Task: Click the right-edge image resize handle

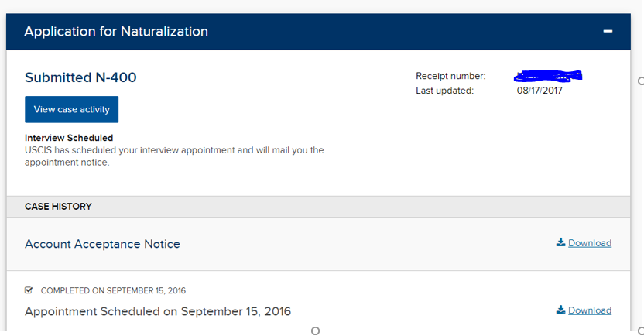Action: (641, 81)
